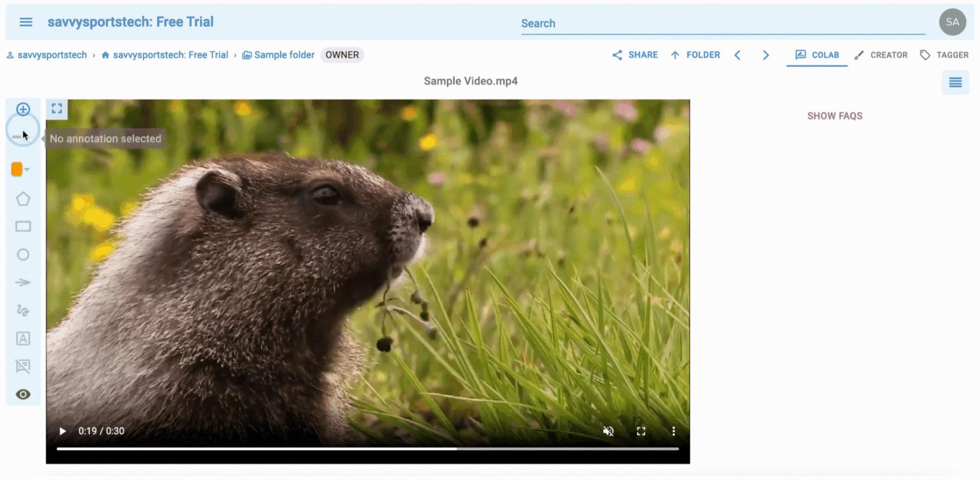
Task: Click the OWNER role badge
Action: pos(342,55)
